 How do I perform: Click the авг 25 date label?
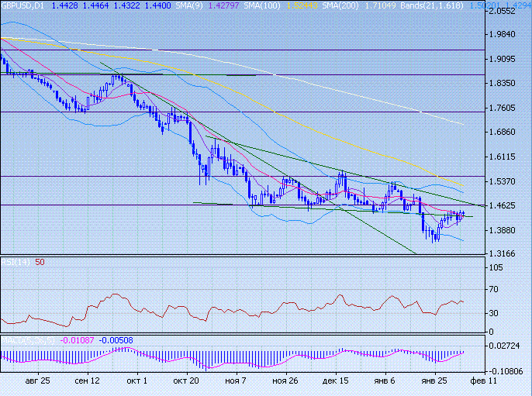coord(38,382)
